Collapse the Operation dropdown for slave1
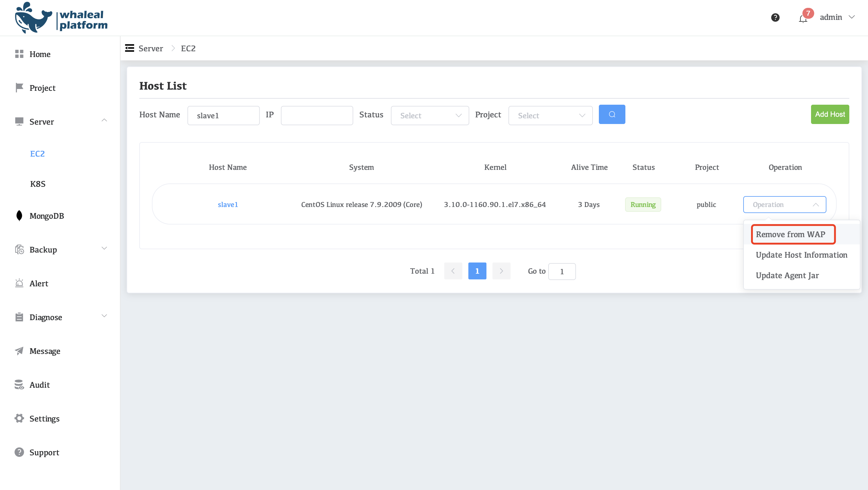 (785, 205)
